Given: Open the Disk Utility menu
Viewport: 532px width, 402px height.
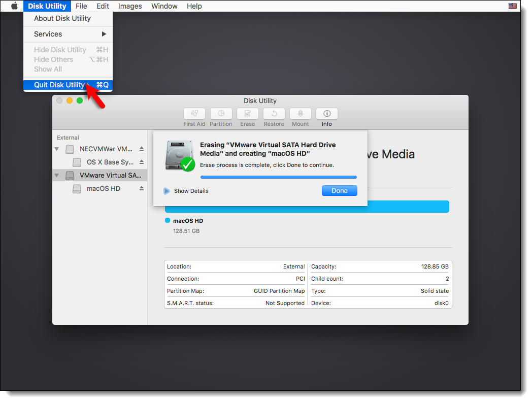Looking at the screenshot, I should click(x=47, y=6).
